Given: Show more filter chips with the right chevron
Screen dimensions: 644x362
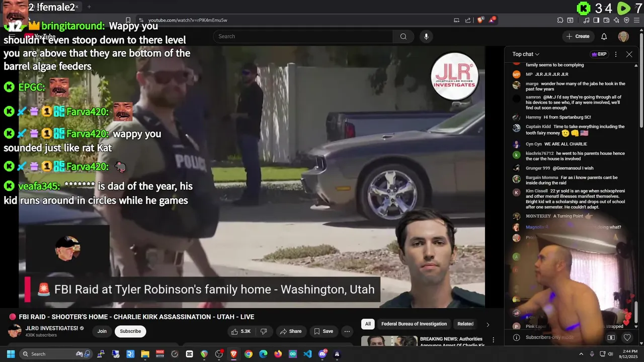Looking at the screenshot, I should [x=488, y=324].
